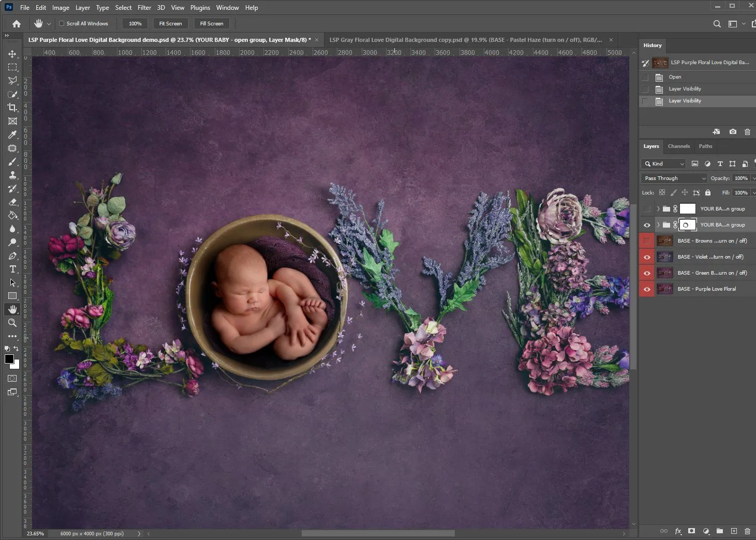Viewport: 756px width, 540px height.
Task: Create new group folder icon at bottom
Action: 720,531
